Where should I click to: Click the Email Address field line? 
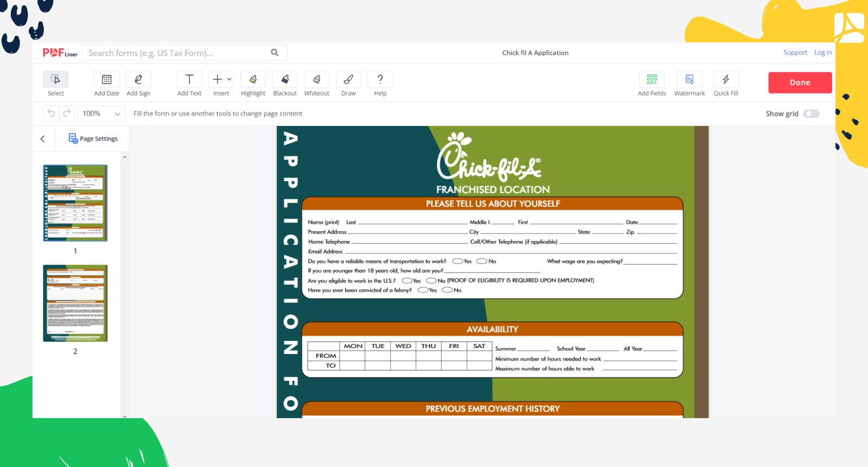point(511,251)
